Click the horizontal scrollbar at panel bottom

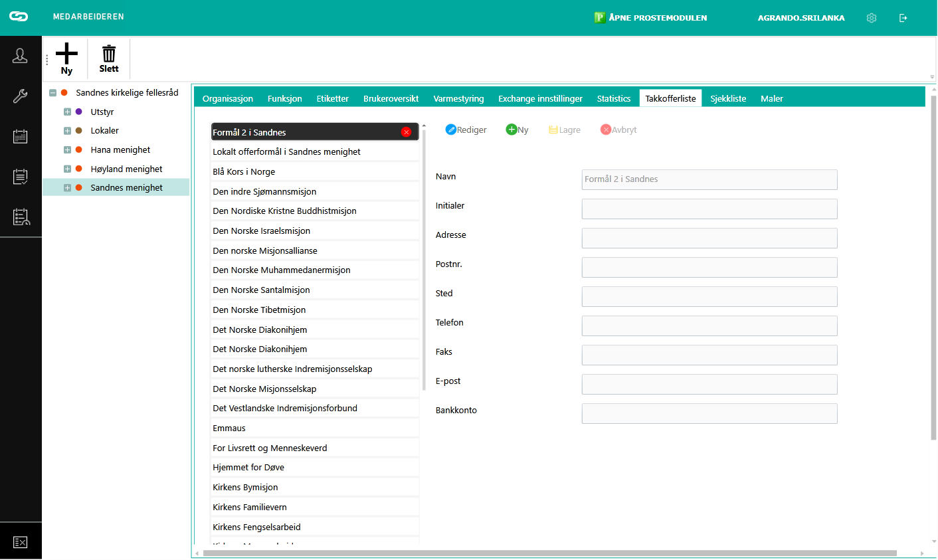point(550,553)
